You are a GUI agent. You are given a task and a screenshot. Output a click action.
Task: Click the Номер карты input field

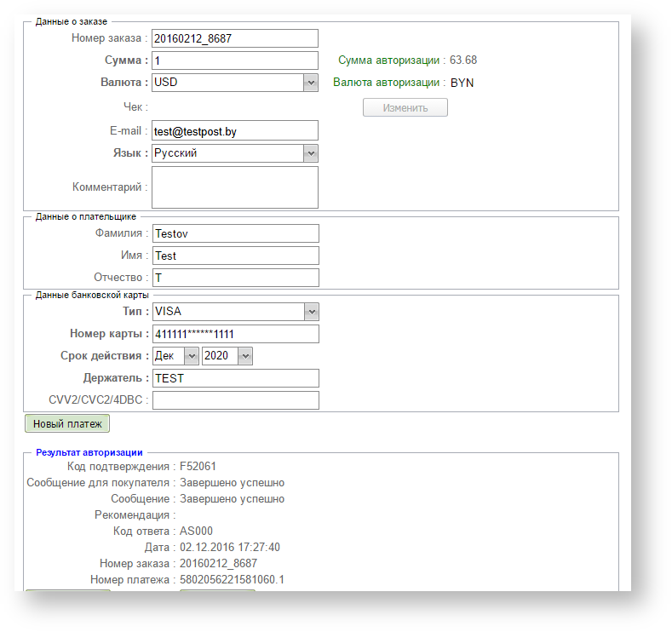click(x=234, y=334)
